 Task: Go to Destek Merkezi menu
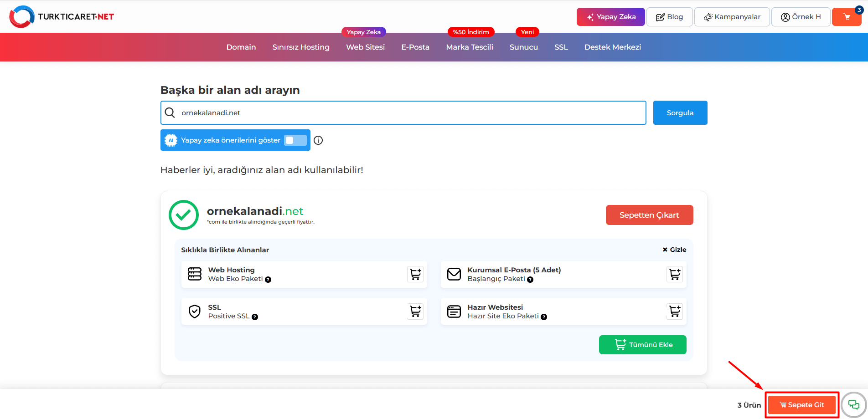point(612,47)
